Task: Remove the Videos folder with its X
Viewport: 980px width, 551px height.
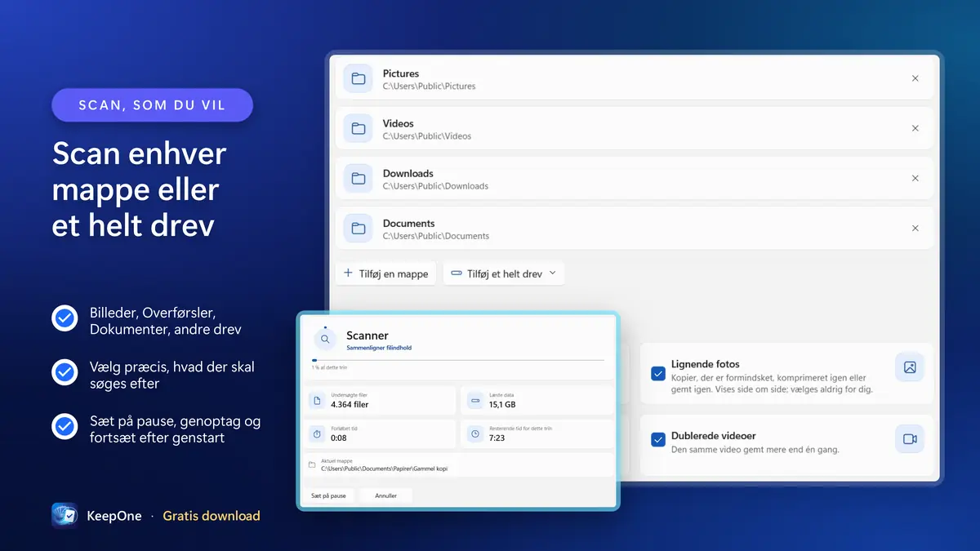Action: [x=915, y=129]
